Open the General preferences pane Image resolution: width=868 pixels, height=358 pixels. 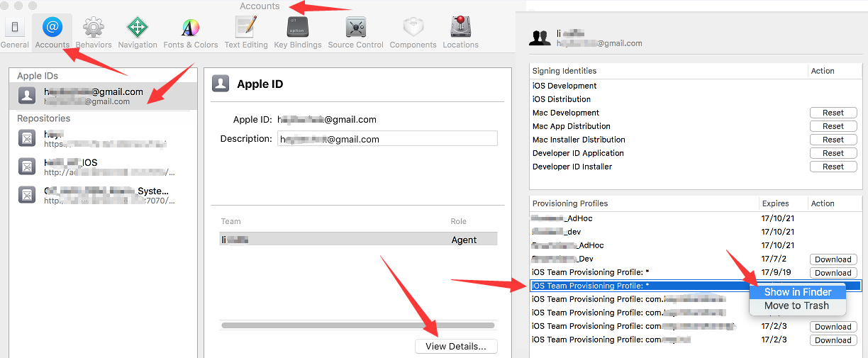click(x=15, y=33)
